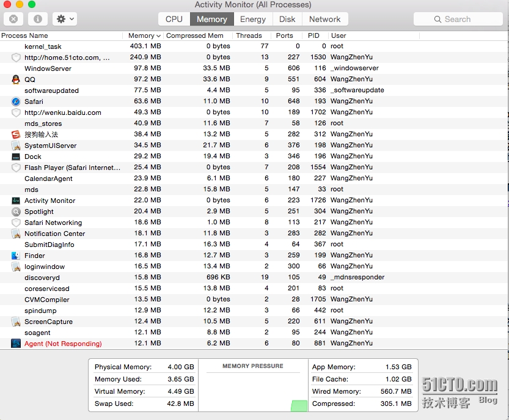This screenshot has height=420, width=509.
Task: Click the Spotlight magnifier icon
Action: pos(16,212)
